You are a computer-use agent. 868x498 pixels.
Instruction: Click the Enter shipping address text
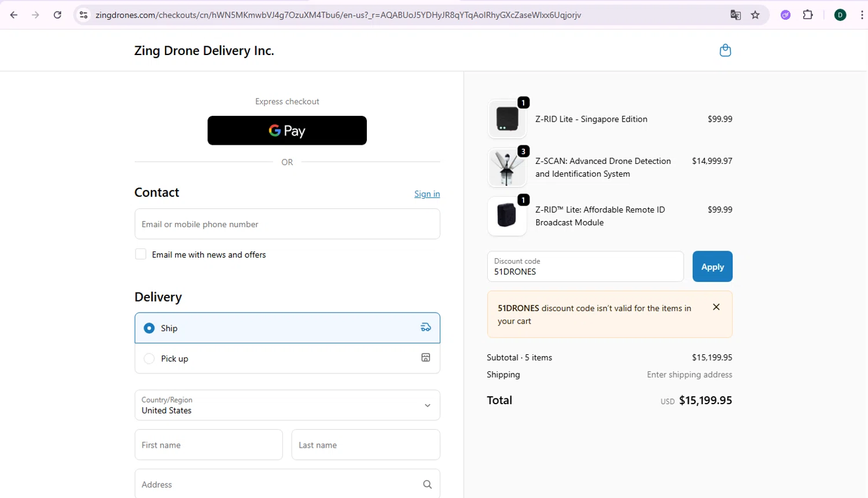tap(690, 375)
